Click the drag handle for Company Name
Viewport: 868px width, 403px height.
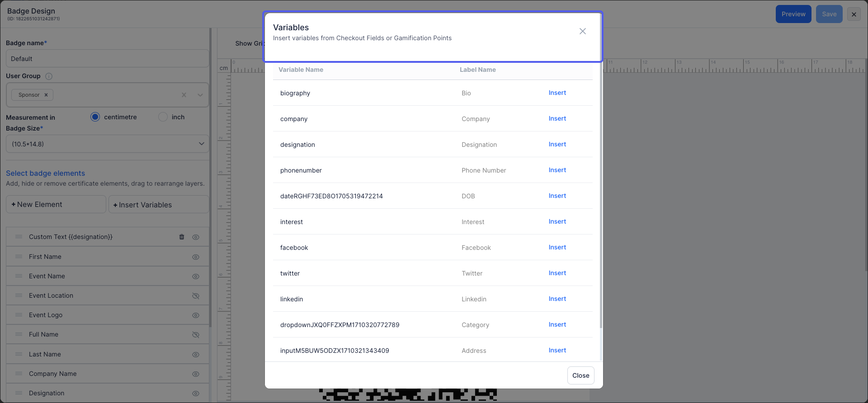pyautogui.click(x=19, y=374)
